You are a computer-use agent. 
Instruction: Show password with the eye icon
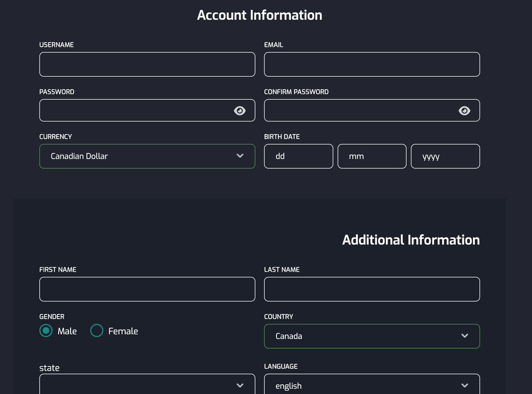point(240,111)
